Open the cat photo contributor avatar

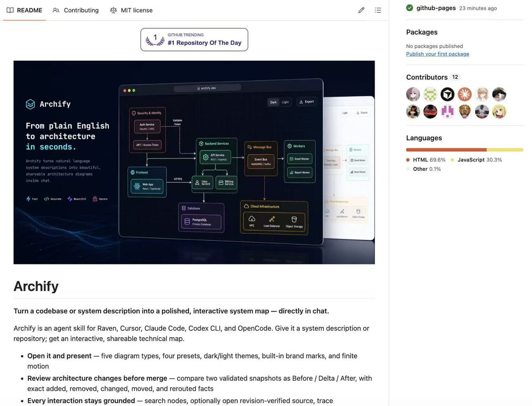pyautogui.click(x=499, y=94)
